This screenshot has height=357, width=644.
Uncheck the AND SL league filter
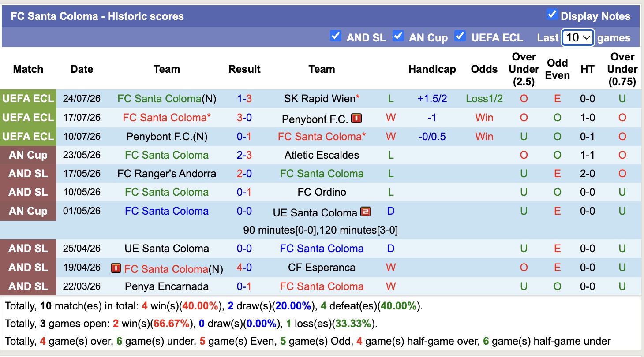point(336,36)
